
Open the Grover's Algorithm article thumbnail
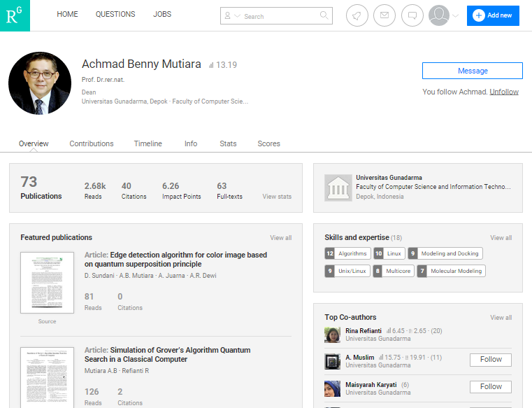47,377
